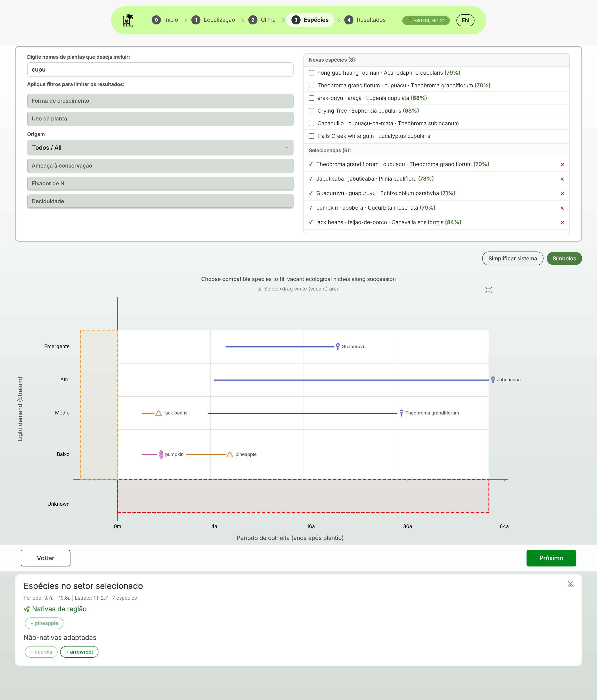This screenshot has width=597, height=700.
Task: Click the plant name search field
Action: point(160,70)
